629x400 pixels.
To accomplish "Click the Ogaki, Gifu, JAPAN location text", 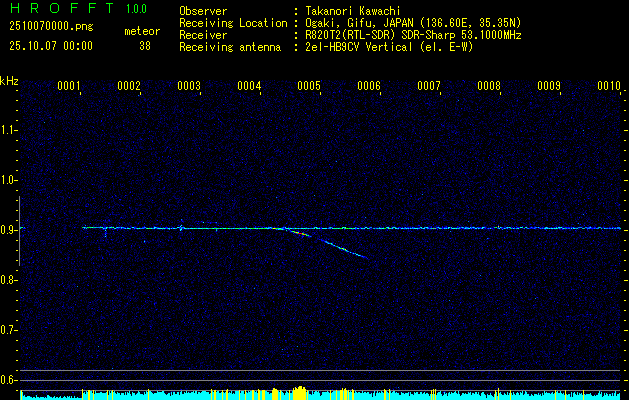I will tap(412, 23).
